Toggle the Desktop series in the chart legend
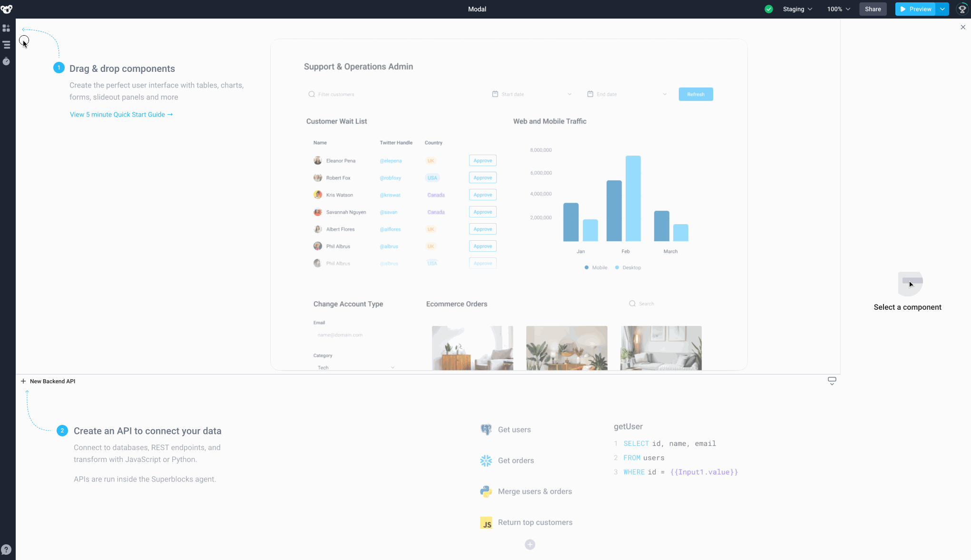 (x=628, y=267)
